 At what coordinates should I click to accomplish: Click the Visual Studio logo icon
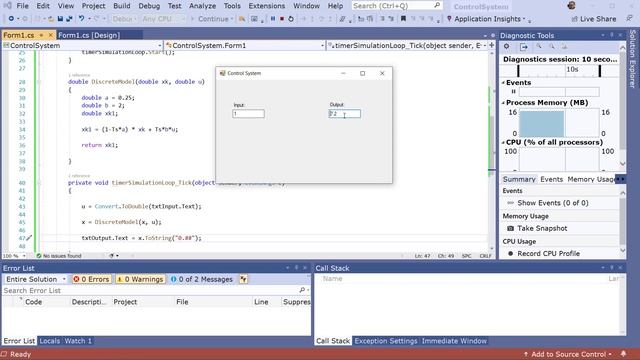7,6
